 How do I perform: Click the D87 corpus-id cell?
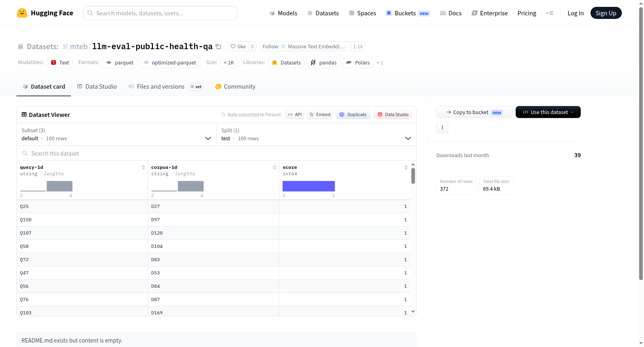213,299
